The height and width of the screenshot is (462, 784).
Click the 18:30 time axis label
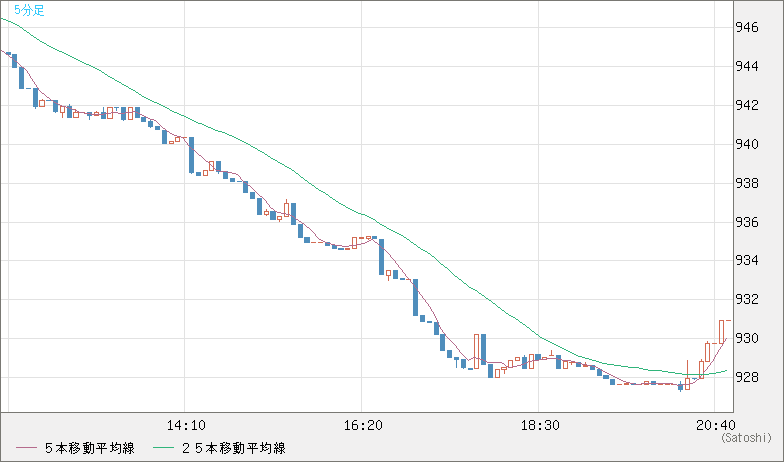click(540, 426)
